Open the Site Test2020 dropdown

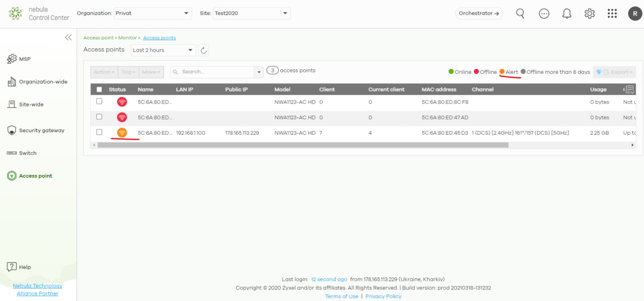point(251,14)
